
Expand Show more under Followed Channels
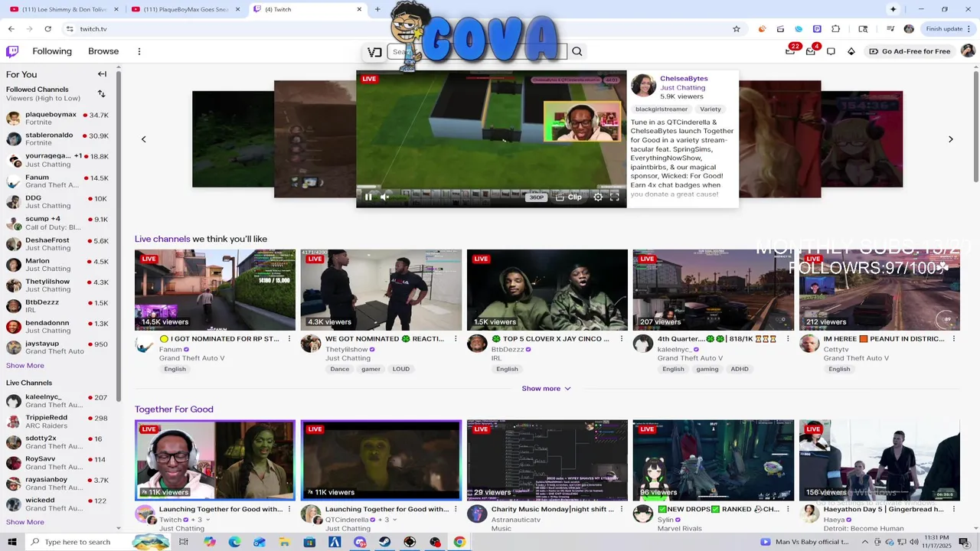click(25, 365)
